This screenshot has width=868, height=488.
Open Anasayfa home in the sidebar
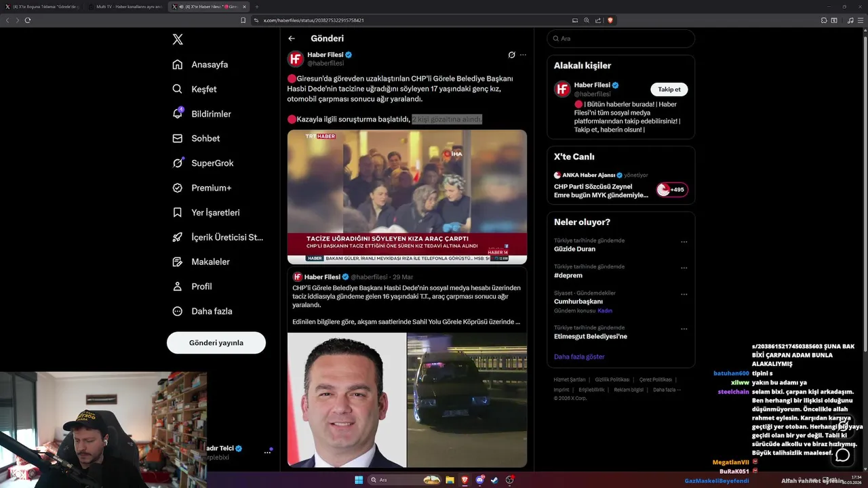pyautogui.click(x=200, y=64)
